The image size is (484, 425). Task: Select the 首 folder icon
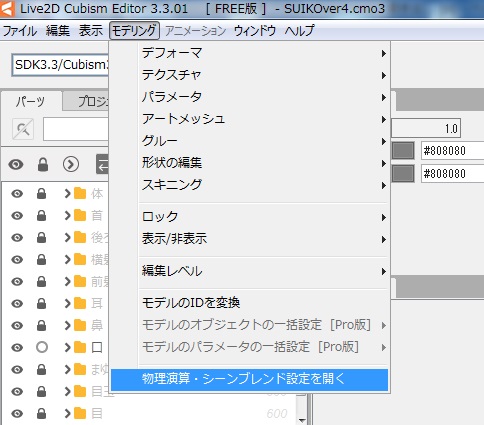(x=80, y=216)
